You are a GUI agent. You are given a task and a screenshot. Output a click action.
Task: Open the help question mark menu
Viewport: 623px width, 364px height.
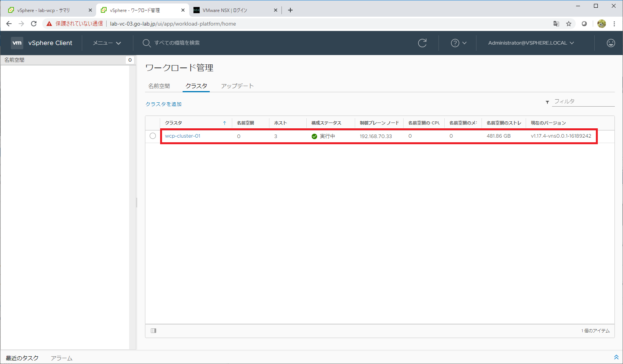(x=459, y=43)
